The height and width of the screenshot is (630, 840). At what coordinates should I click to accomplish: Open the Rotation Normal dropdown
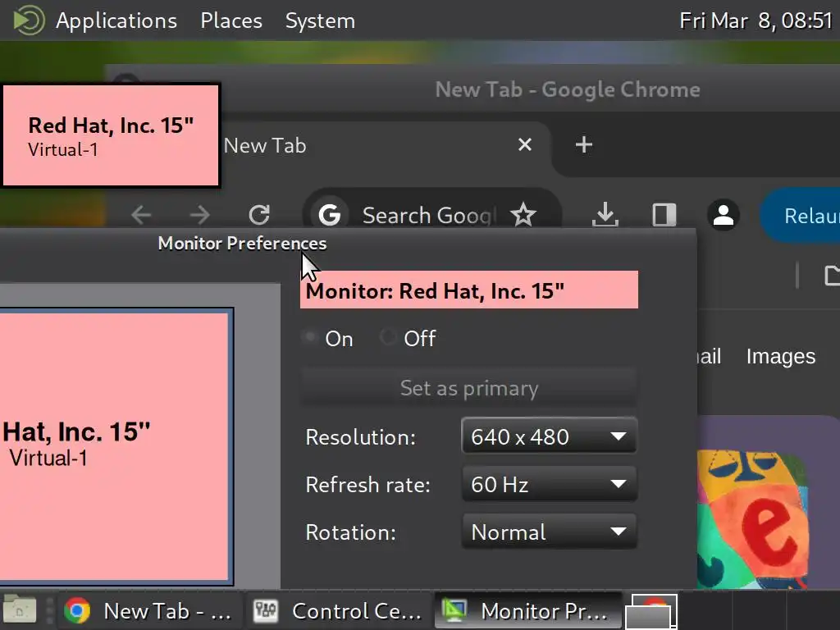[549, 532]
